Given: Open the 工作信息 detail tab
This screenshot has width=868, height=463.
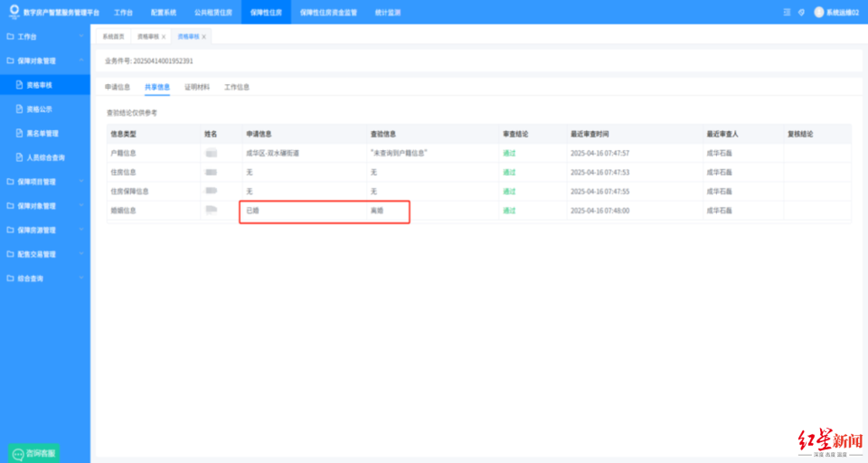Looking at the screenshot, I should 237,87.
